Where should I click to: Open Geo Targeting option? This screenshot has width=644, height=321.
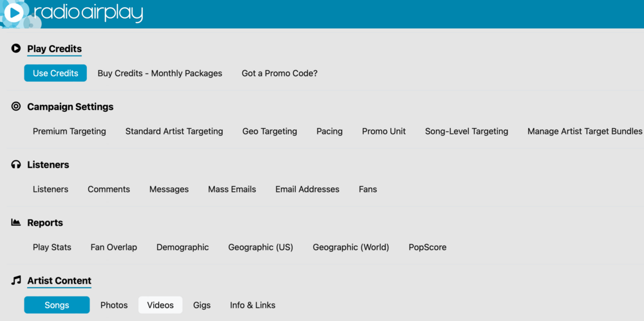[x=270, y=131]
